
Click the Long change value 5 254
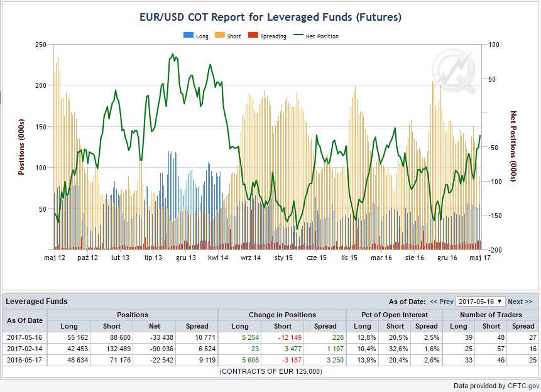tap(250, 337)
